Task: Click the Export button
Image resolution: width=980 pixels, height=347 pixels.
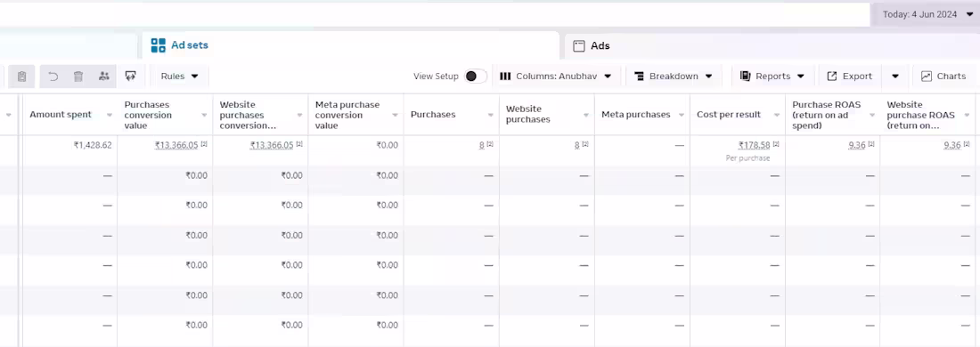Action: pos(850,77)
